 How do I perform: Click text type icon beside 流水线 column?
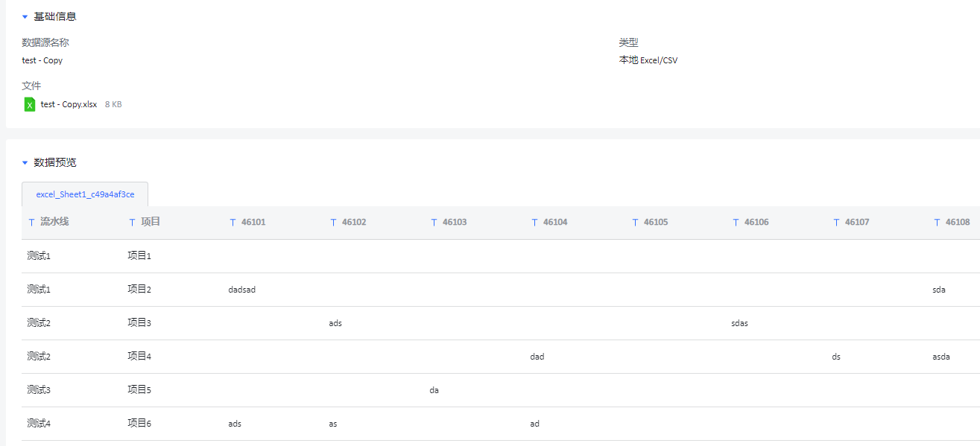point(31,222)
